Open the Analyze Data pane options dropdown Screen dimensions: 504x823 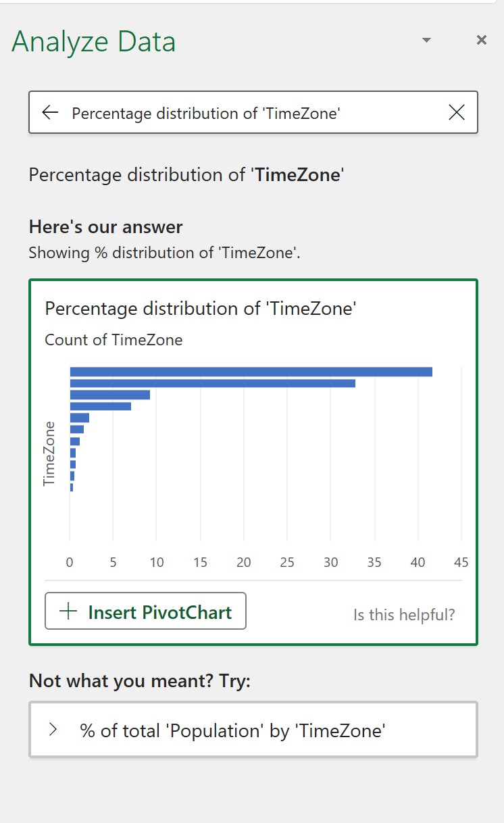tap(426, 40)
